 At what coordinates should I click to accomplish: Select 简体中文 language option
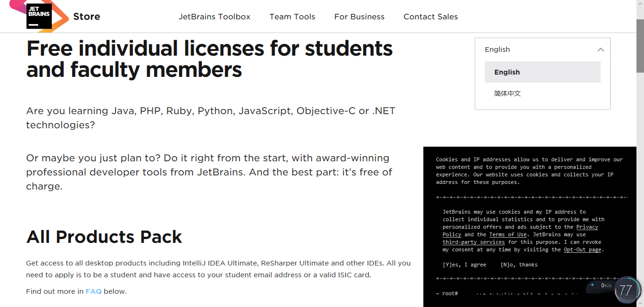[x=507, y=93]
